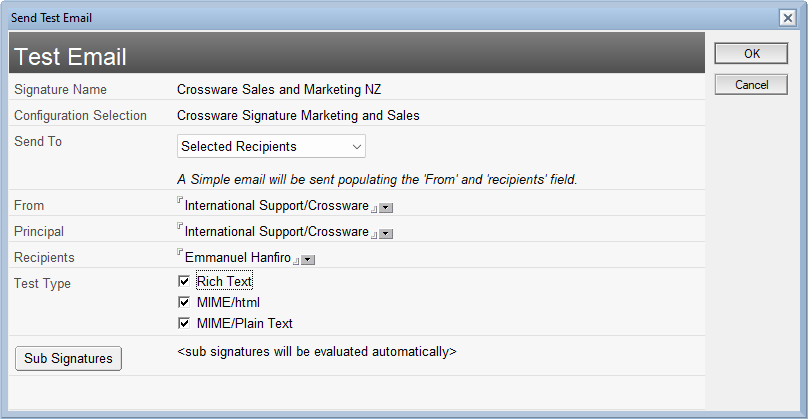
Task: Click the Rich Text label
Action: click(225, 282)
